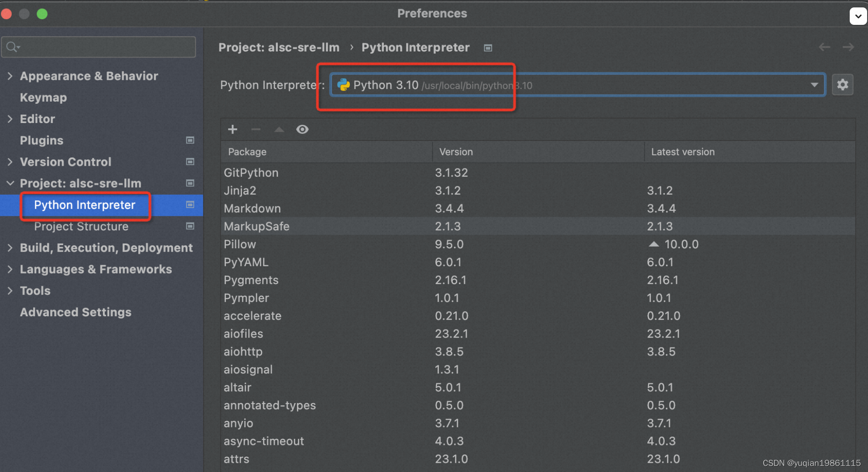868x472 pixels.
Task: Click inside the settings search field
Action: click(x=98, y=46)
